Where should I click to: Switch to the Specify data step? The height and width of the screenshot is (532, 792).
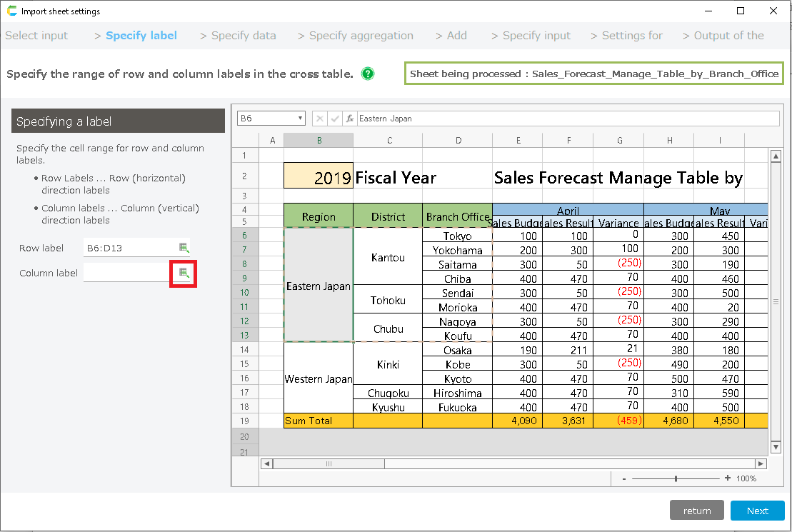(x=244, y=36)
